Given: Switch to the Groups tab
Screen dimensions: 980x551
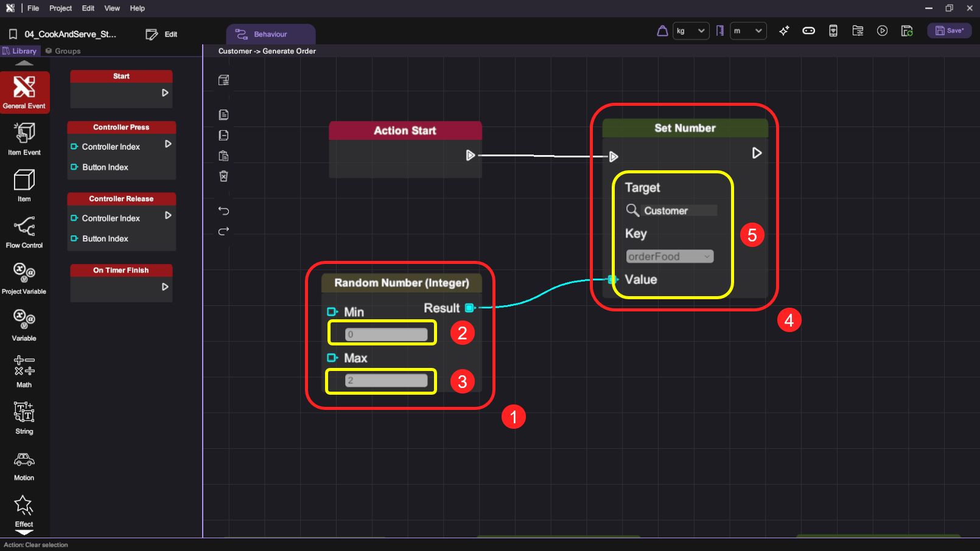Looking at the screenshot, I should click(x=63, y=51).
